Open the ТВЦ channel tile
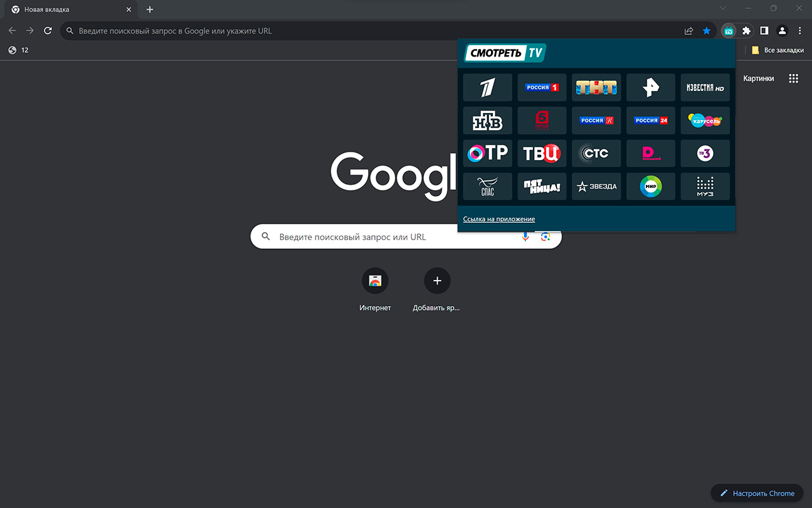 coord(542,154)
